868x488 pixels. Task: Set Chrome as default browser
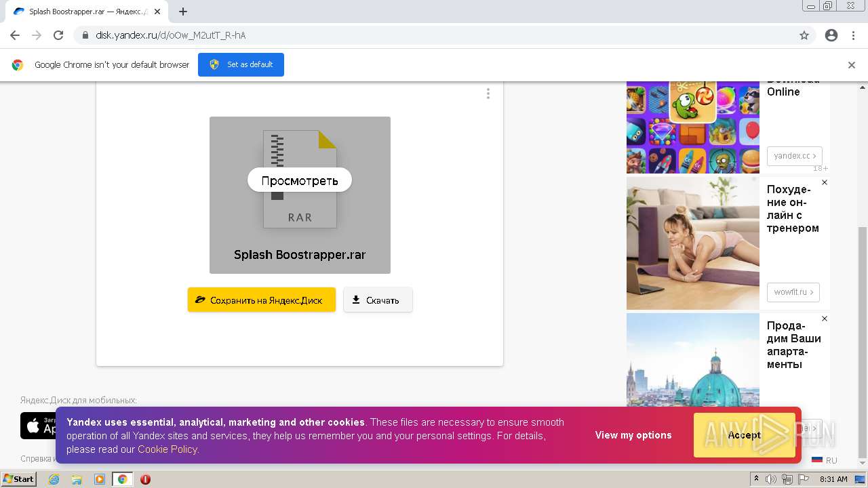(x=241, y=64)
